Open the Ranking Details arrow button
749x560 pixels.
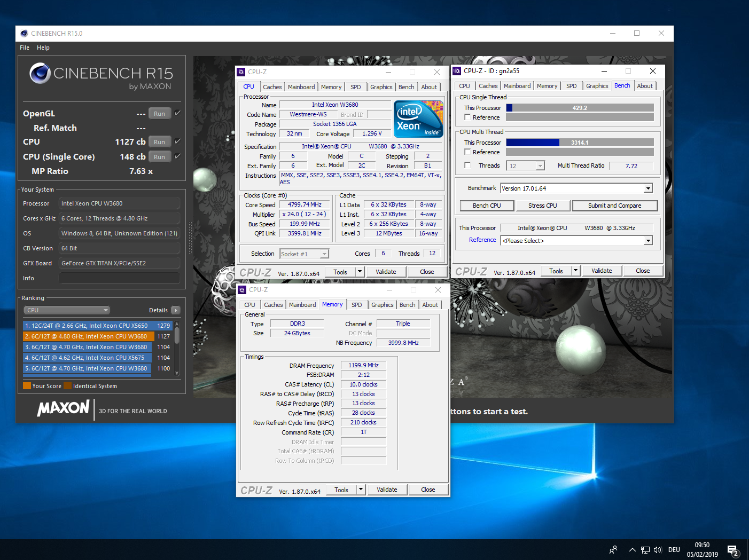176,310
